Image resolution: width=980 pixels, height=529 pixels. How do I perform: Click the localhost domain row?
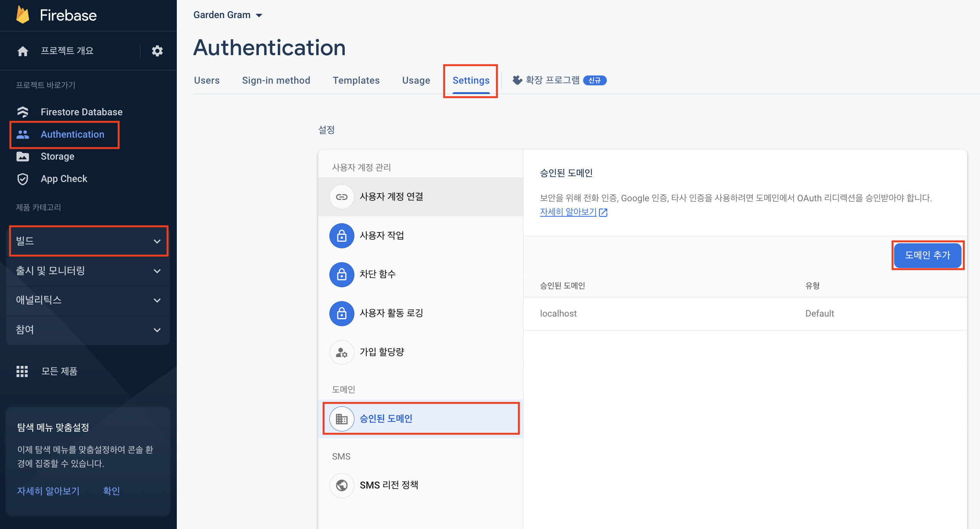559,313
